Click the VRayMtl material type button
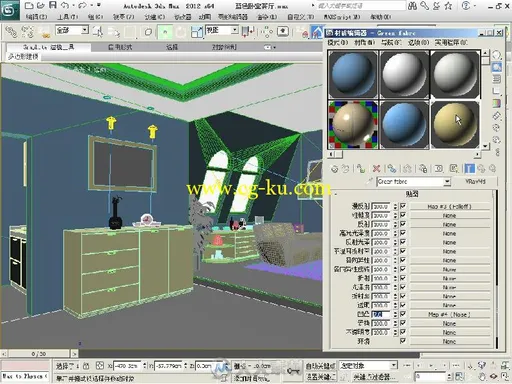The width and height of the screenshot is (512, 384). click(x=475, y=182)
